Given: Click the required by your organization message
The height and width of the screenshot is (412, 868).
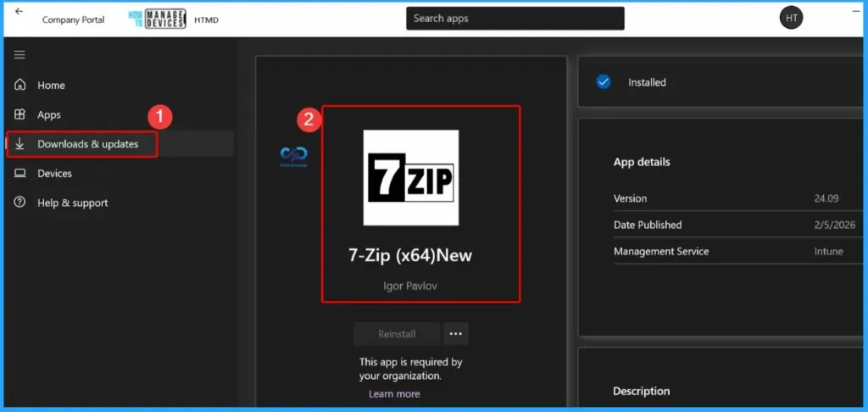Looking at the screenshot, I should coord(410,369).
